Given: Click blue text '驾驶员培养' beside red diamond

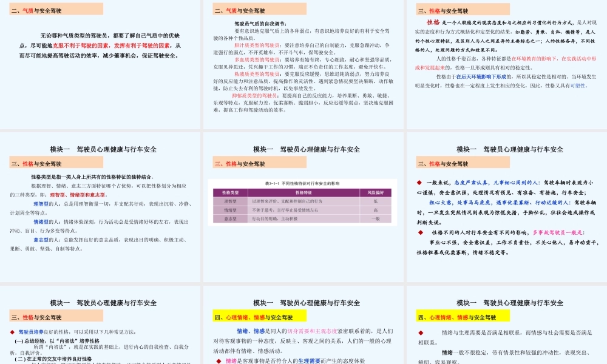Looking at the screenshot, I should coord(31,332).
